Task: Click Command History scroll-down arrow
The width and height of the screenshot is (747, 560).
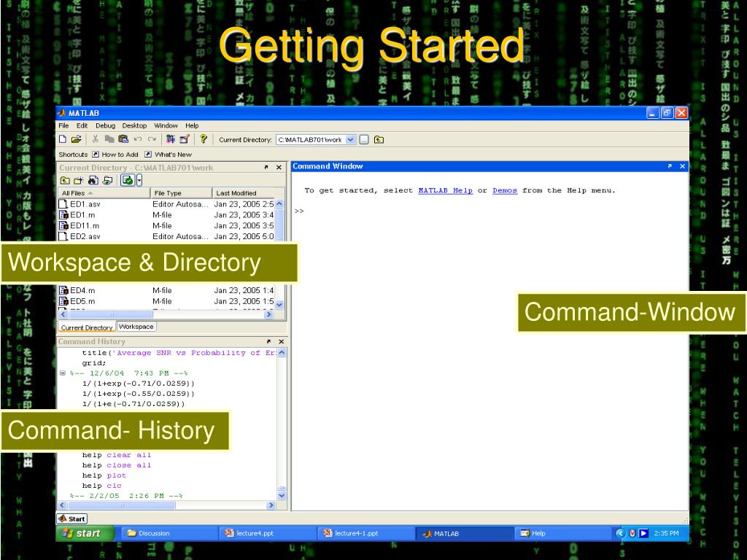Action: (282, 496)
